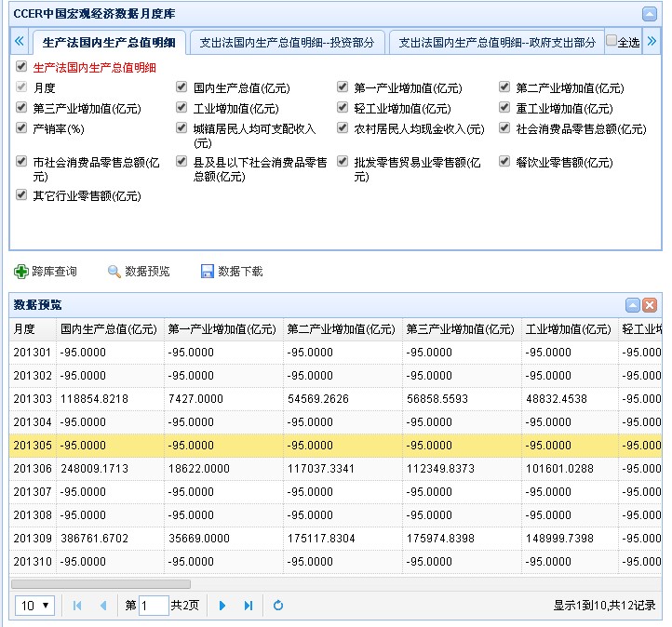Uncheck 国内生产总值(亿元) checkbox
This screenshot has height=627, width=672.
click(182, 87)
